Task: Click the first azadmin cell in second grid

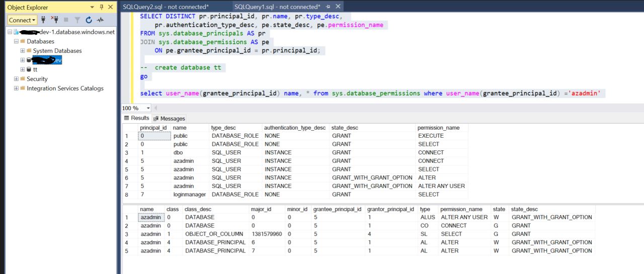Action: (151, 217)
